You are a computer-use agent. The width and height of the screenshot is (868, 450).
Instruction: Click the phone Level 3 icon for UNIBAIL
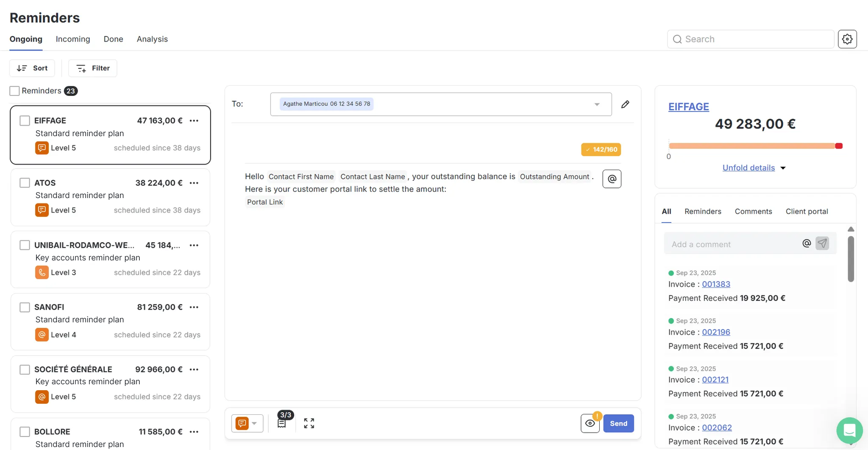pyautogui.click(x=42, y=272)
